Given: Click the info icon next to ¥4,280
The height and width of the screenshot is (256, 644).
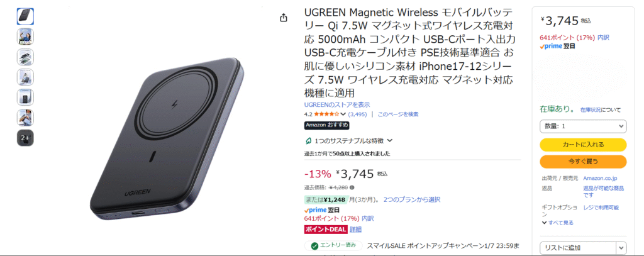Looking at the screenshot, I should [x=352, y=187].
